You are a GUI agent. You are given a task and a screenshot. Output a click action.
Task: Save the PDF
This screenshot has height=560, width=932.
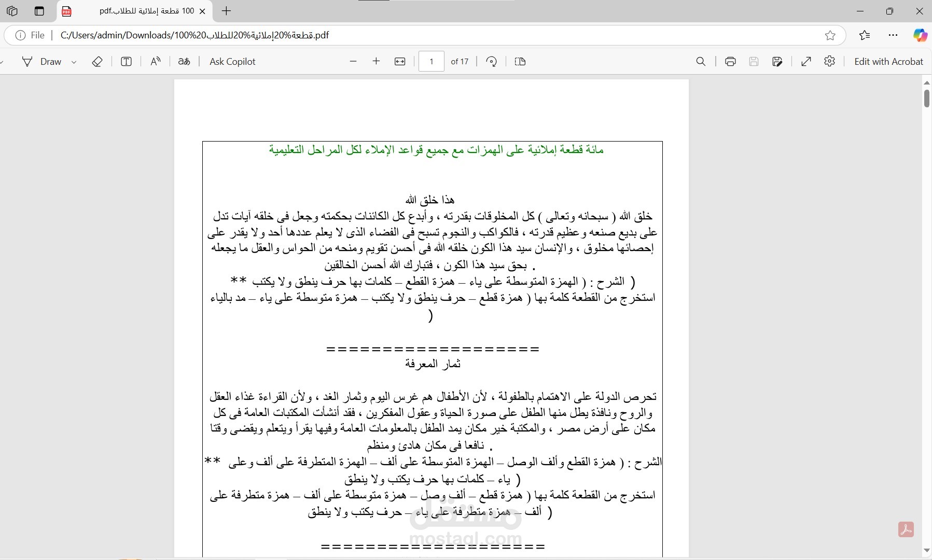(x=754, y=62)
